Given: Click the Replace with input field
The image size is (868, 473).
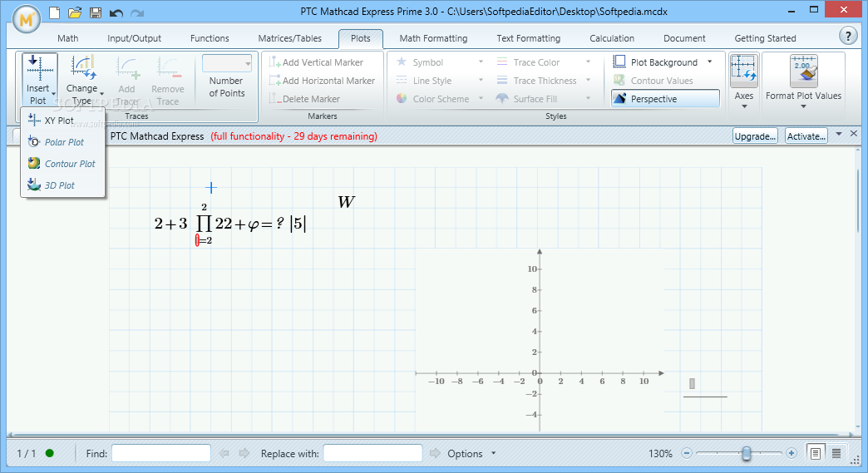Looking at the screenshot, I should 372,453.
